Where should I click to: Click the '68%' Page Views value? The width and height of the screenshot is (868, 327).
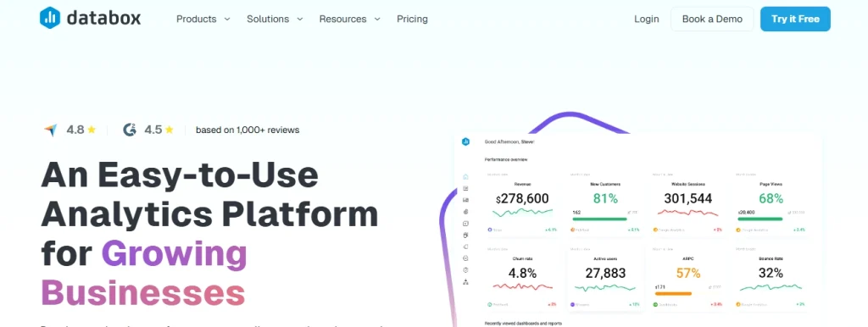[x=771, y=198]
